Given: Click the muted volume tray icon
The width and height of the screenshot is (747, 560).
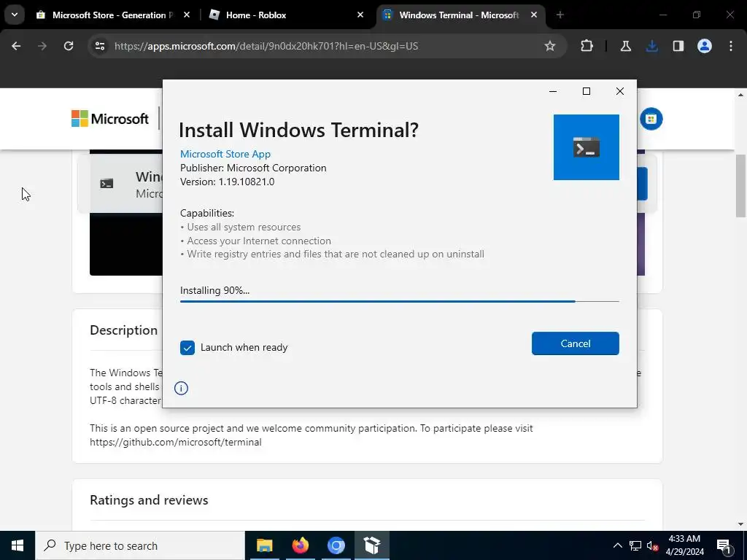Looking at the screenshot, I should (x=653, y=545).
